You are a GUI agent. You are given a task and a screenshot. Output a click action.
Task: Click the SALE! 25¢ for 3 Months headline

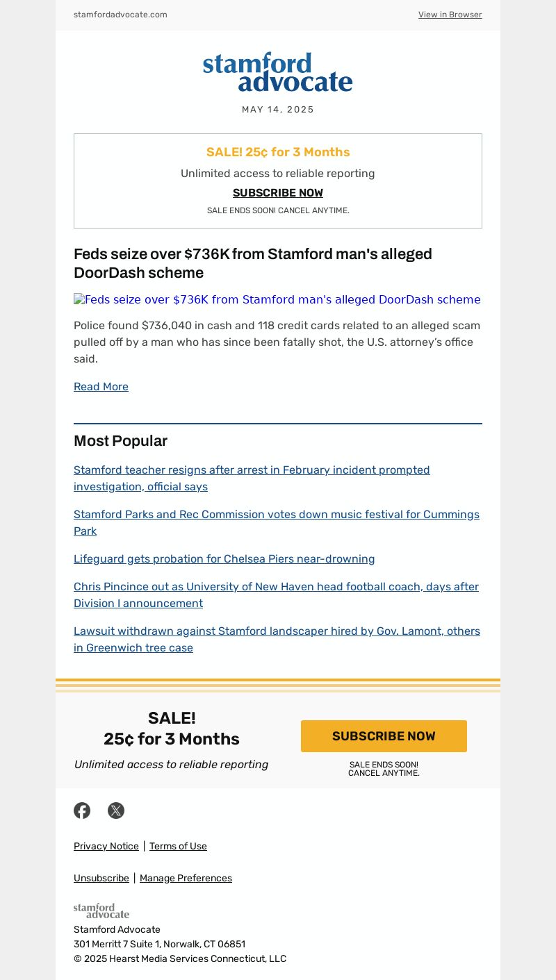[x=278, y=152]
